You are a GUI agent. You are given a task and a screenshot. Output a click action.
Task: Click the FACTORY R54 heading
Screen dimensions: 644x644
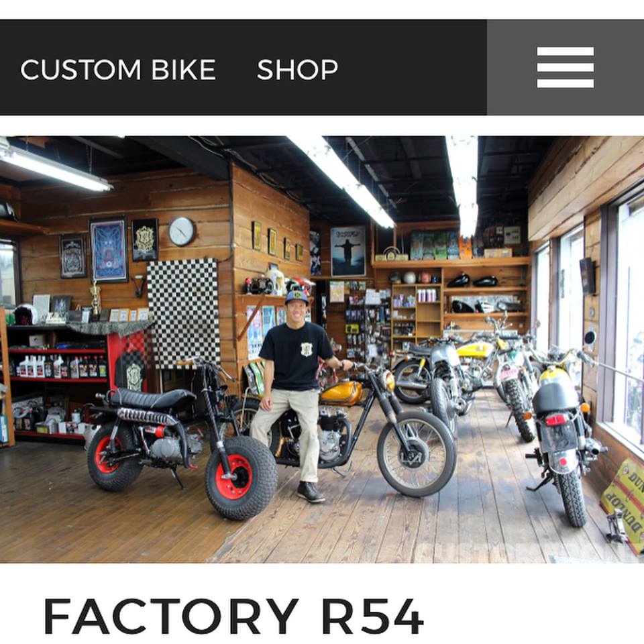click(x=233, y=616)
